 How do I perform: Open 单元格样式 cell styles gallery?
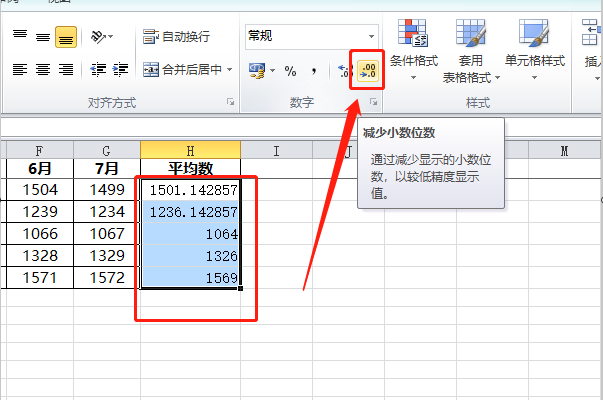(535, 50)
